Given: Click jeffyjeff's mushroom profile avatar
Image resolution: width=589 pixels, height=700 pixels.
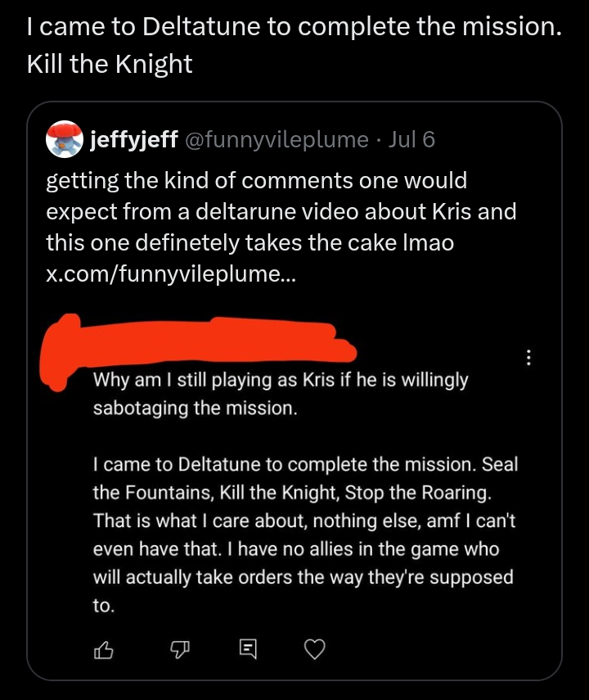Looking at the screenshot, I should (64, 139).
